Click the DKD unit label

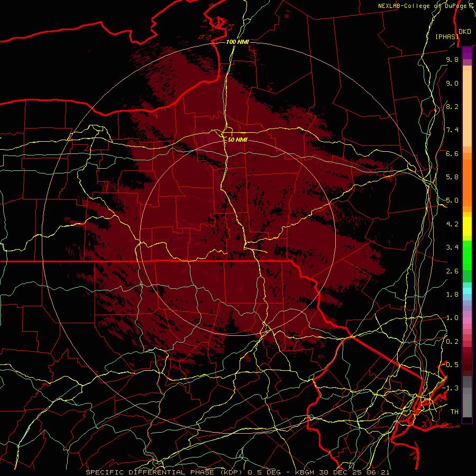click(x=465, y=32)
